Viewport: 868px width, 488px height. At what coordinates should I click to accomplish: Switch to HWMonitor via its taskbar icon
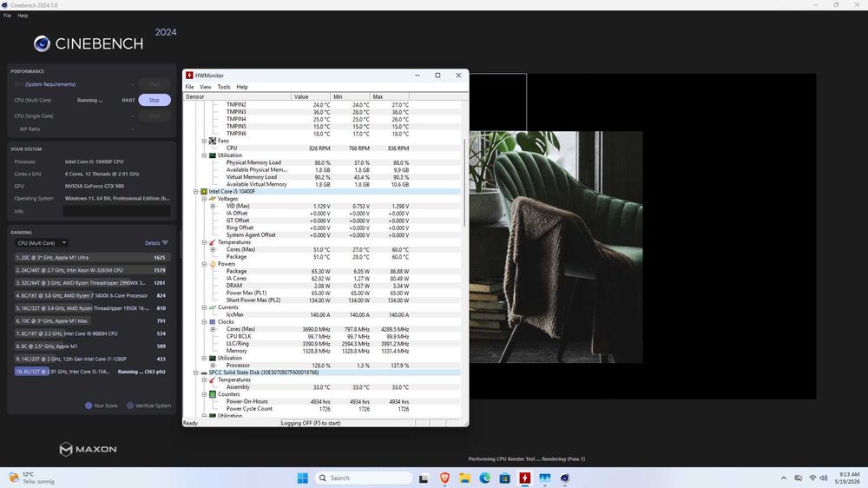point(525,478)
